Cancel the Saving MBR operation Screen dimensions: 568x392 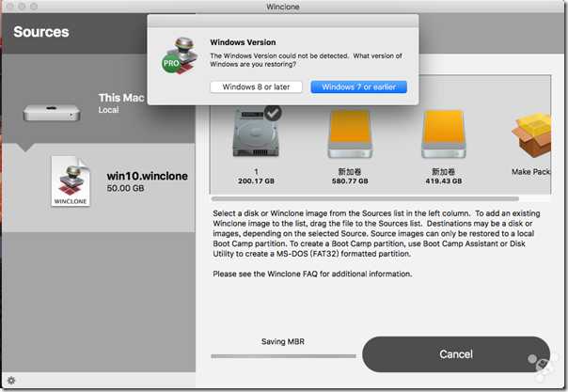pyautogui.click(x=456, y=354)
